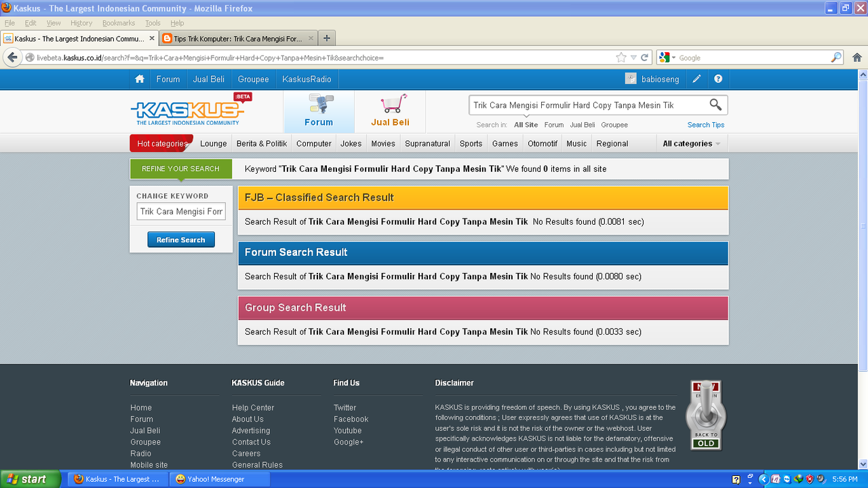
Task: Open the Regional category
Action: (612, 143)
